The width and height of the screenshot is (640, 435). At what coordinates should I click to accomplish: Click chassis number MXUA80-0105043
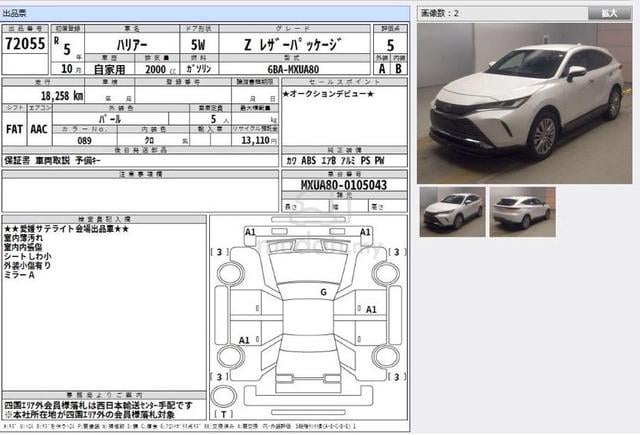tap(344, 185)
